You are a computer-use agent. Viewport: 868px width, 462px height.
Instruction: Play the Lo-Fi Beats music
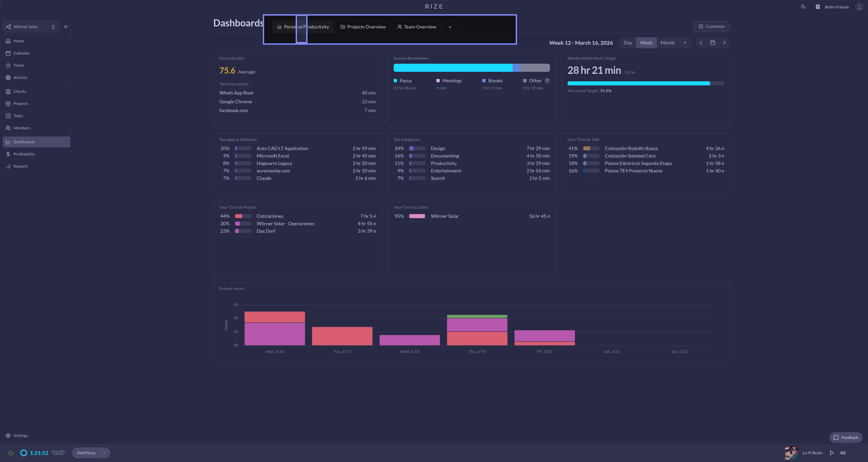coord(832,453)
